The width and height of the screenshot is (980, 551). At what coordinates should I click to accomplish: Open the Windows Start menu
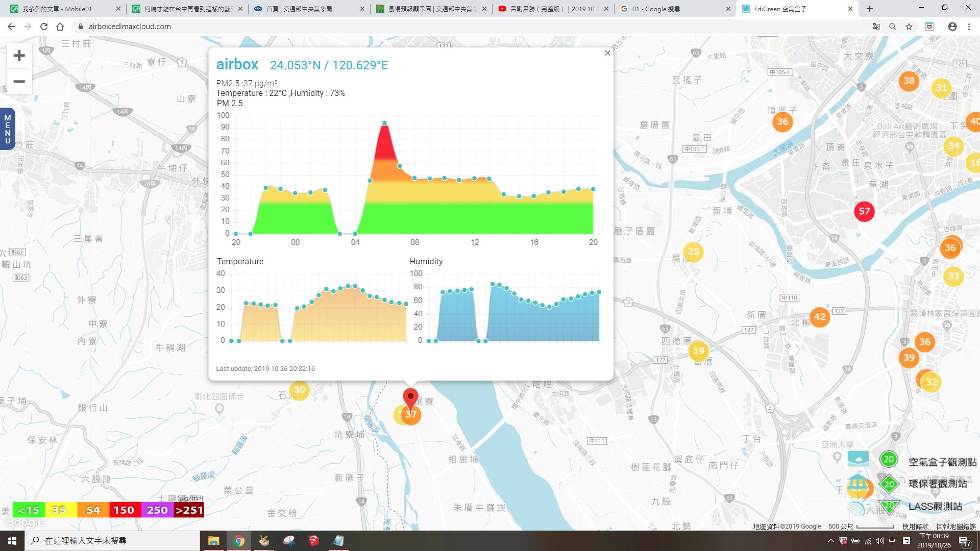[x=12, y=541]
